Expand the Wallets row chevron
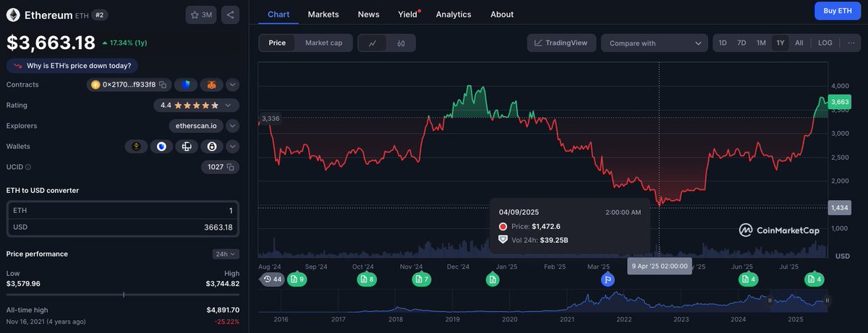 pos(232,147)
